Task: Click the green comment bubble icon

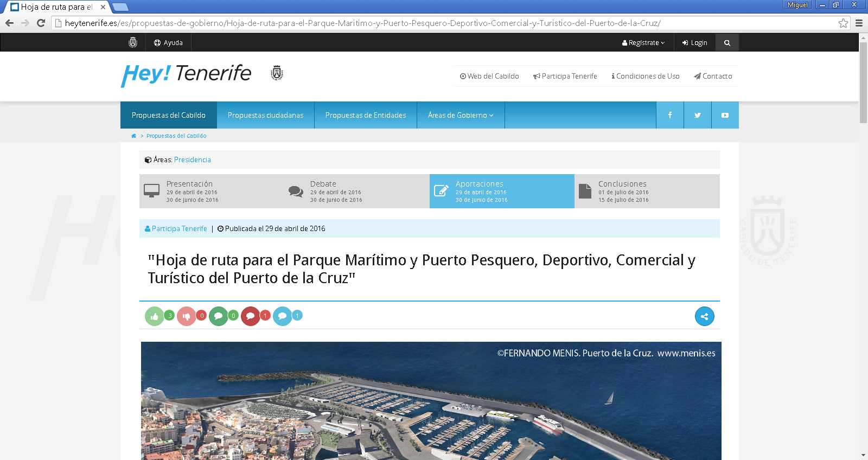Action: [x=218, y=316]
